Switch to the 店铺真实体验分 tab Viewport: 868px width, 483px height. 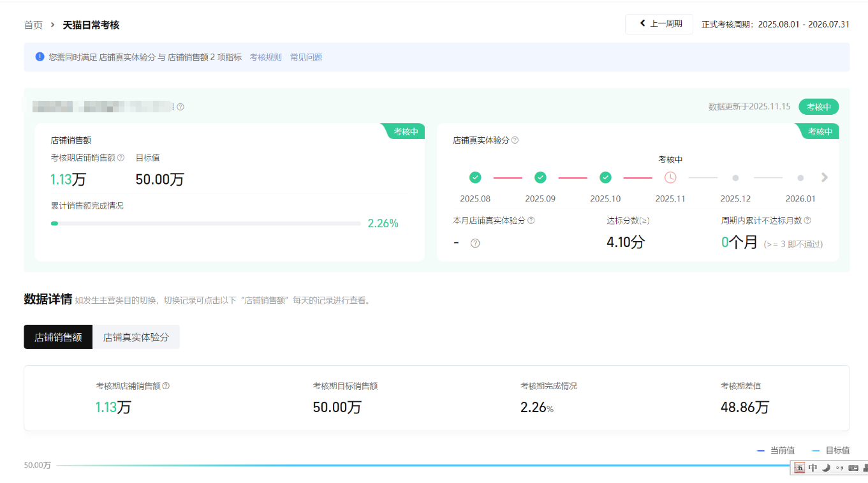tap(136, 336)
